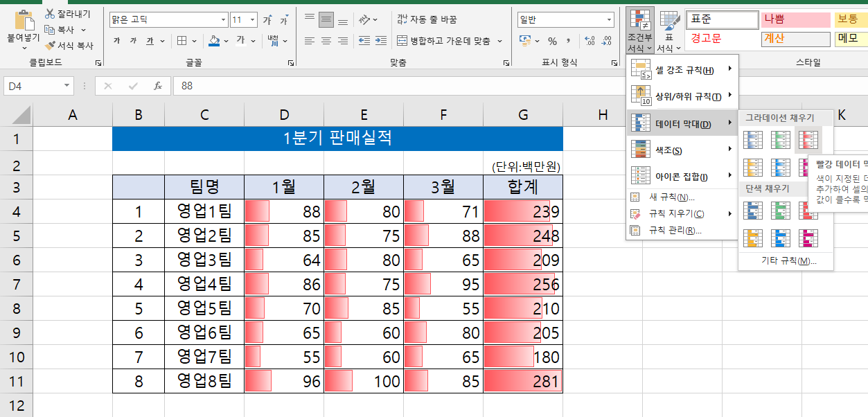Apply 계산 cell style

pyautogui.click(x=795, y=39)
